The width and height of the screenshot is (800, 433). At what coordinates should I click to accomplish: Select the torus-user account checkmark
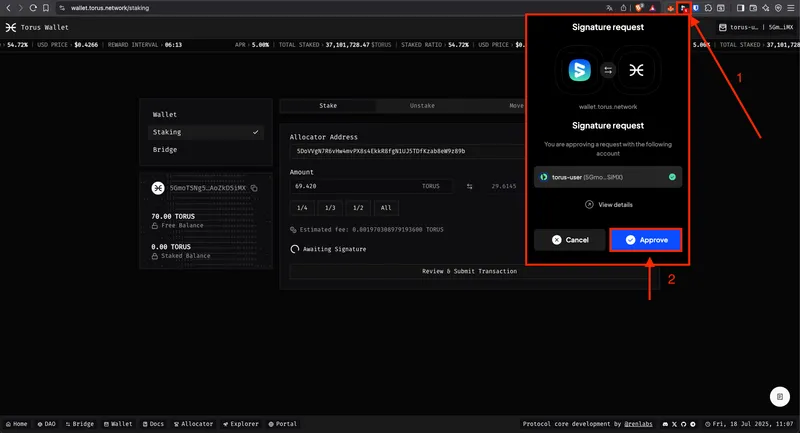[672, 177]
